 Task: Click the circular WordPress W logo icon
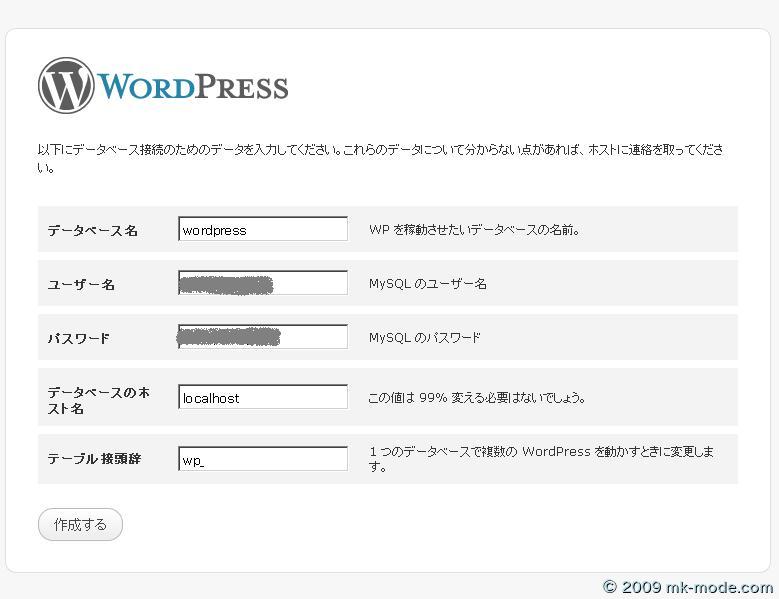66,86
